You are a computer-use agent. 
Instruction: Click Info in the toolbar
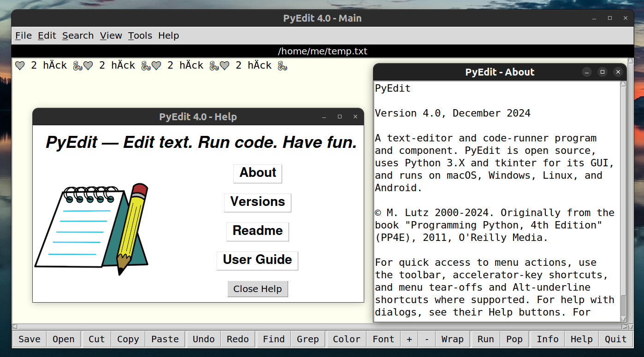[548, 339]
